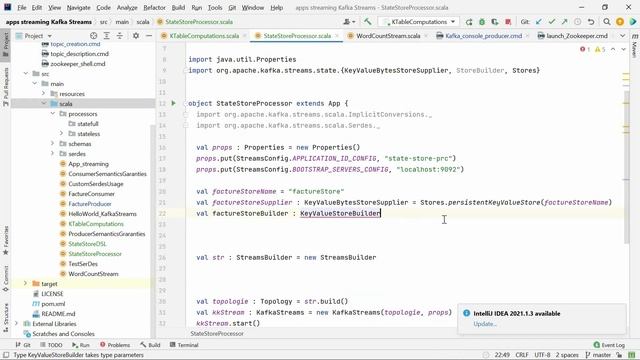Image resolution: width=640 pixels, height=360 pixels.
Task: Open the Event Log
Action: [x=609, y=345]
